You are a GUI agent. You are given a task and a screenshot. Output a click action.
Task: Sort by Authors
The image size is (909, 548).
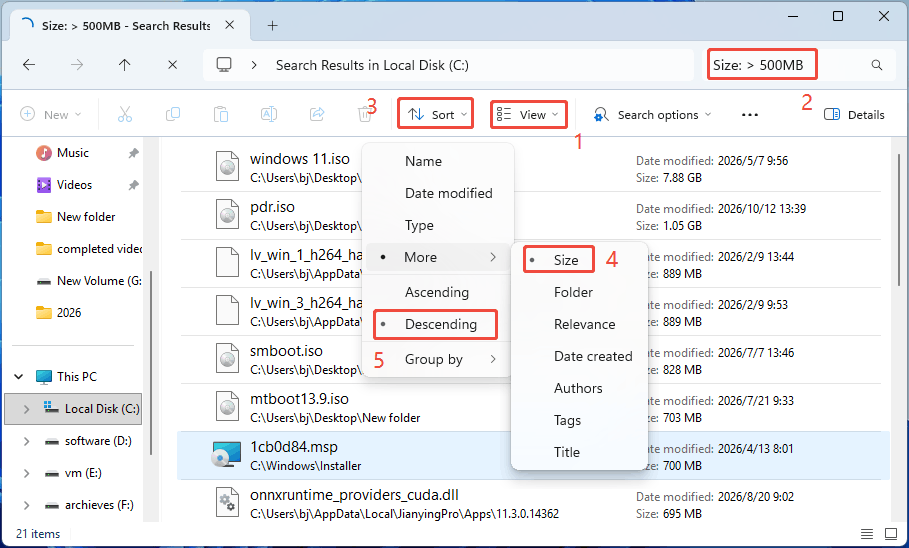(x=579, y=388)
